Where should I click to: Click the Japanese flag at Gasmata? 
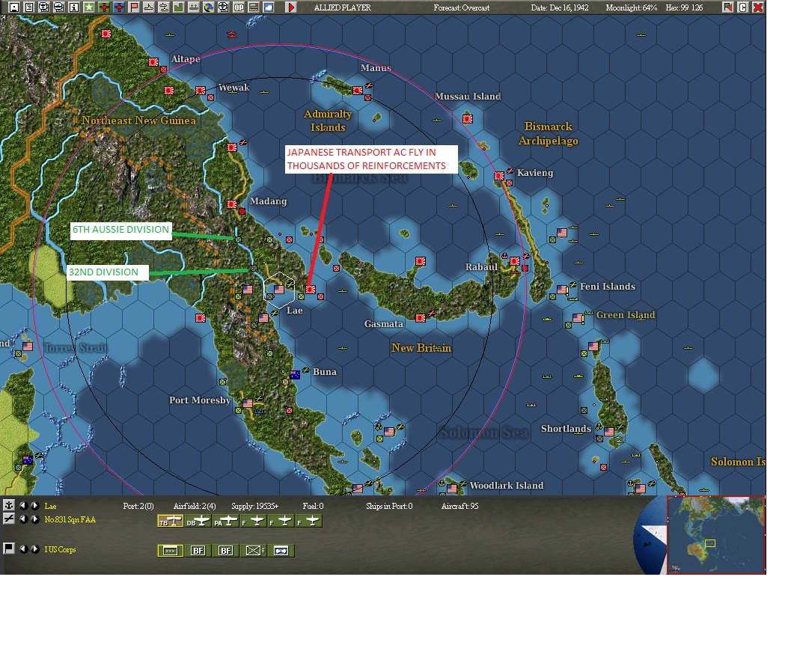pyautogui.click(x=421, y=318)
